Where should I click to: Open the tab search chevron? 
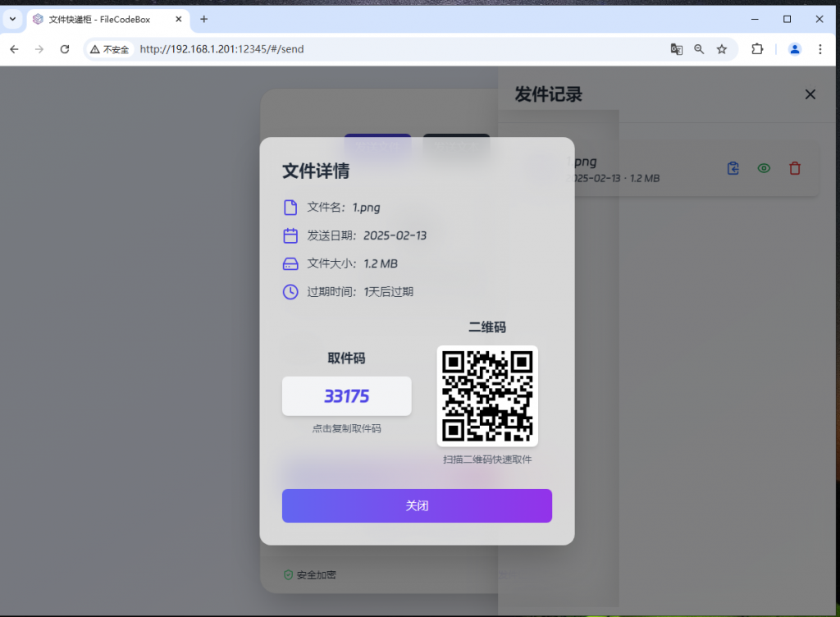12,18
